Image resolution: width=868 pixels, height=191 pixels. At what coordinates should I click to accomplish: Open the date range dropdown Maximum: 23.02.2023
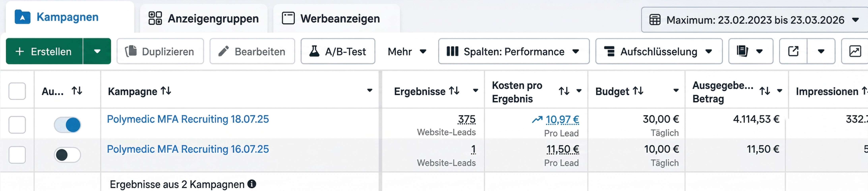point(751,19)
